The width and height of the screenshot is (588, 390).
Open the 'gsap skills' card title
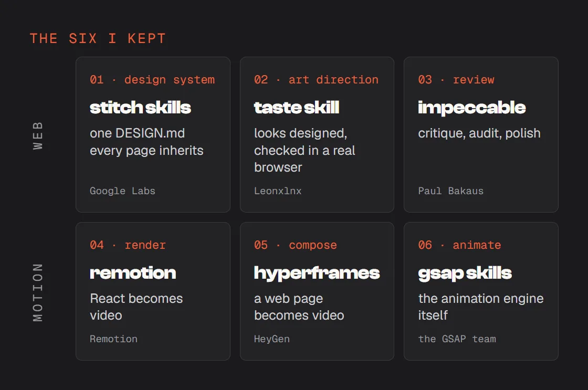tap(465, 274)
